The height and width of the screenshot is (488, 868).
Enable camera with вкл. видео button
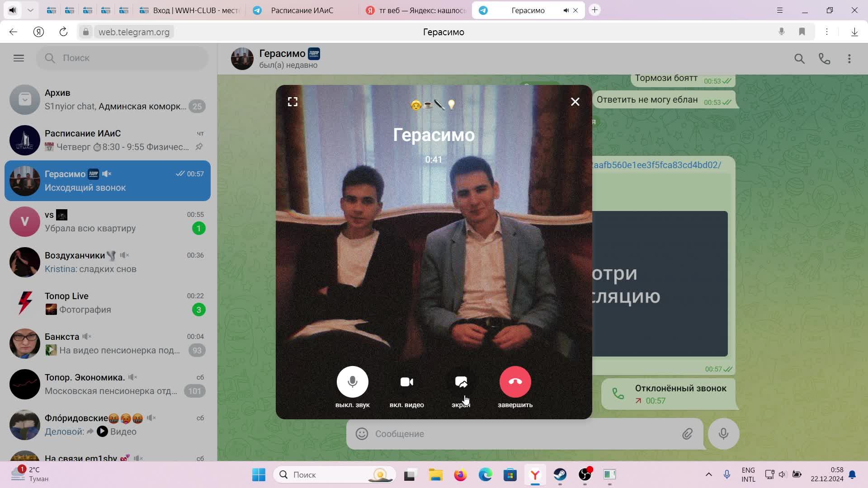coord(406,382)
